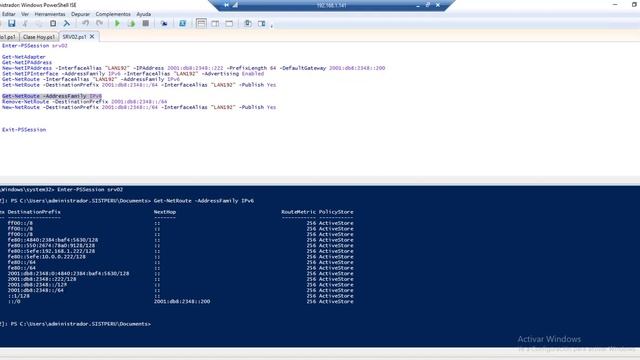The width and height of the screenshot is (640, 360).
Task: Click connection bar signal strength icon
Action: coord(235,5)
